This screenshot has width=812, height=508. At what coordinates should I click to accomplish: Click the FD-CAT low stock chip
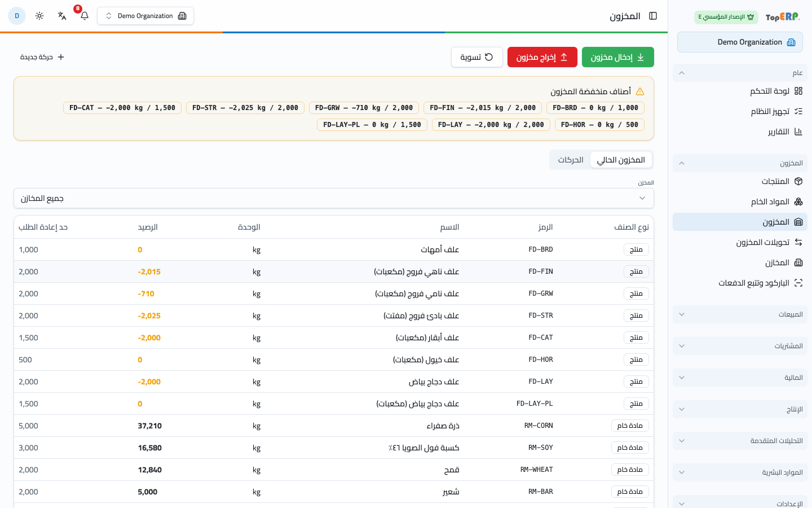click(x=122, y=108)
